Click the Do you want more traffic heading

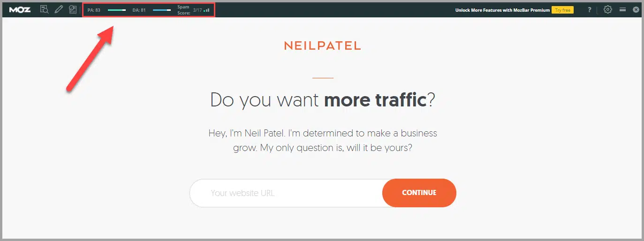pyautogui.click(x=322, y=100)
